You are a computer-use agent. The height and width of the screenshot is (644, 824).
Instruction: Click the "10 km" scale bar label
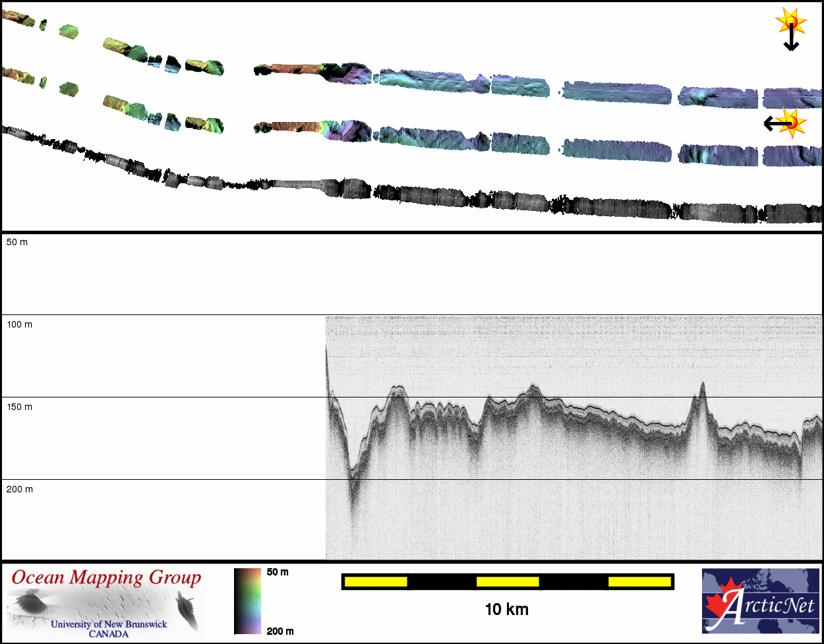coord(506,609)
